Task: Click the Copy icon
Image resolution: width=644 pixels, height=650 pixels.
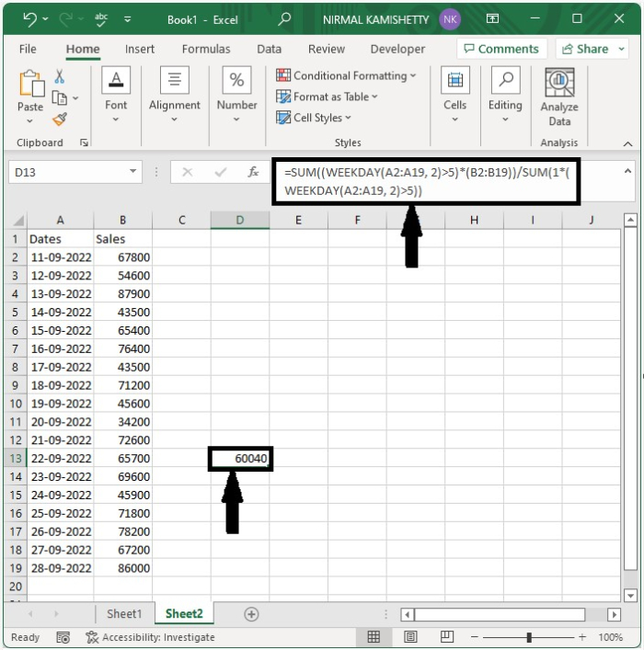Action: pyautogui.click(x=59, y=98)
